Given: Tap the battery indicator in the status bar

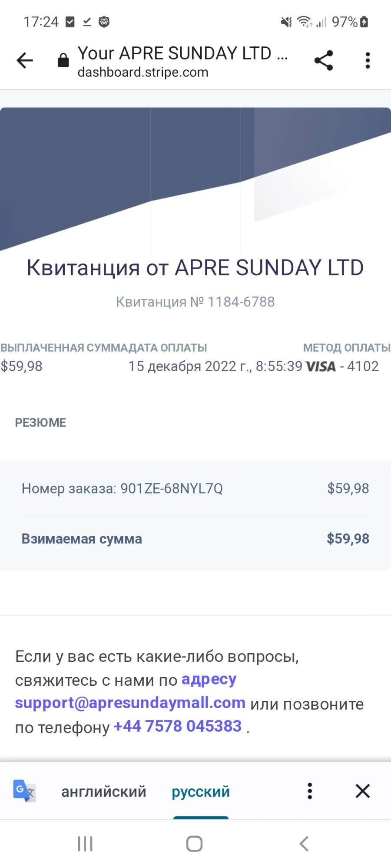Looking at the screenshot, I should 364,22.
